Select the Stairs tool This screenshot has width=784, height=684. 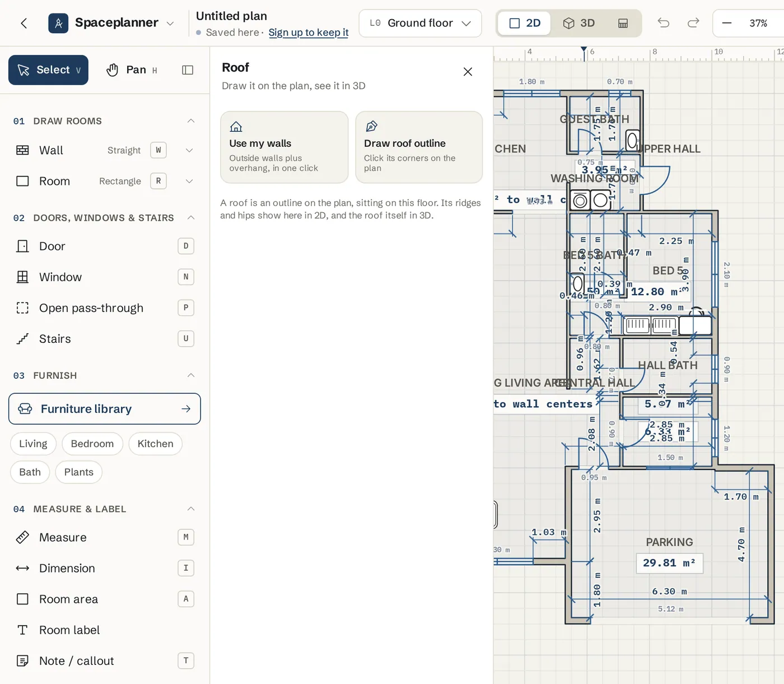(x=104, y=338)
